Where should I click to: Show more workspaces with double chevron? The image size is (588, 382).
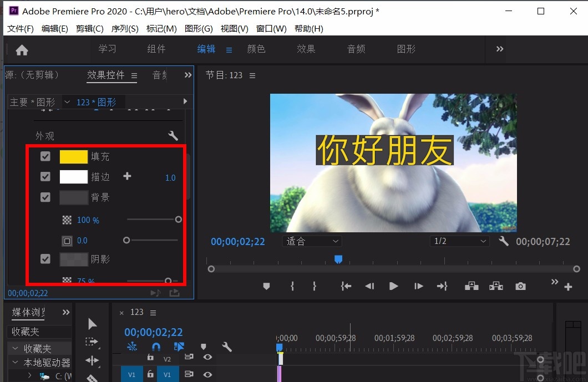(499, 49)
